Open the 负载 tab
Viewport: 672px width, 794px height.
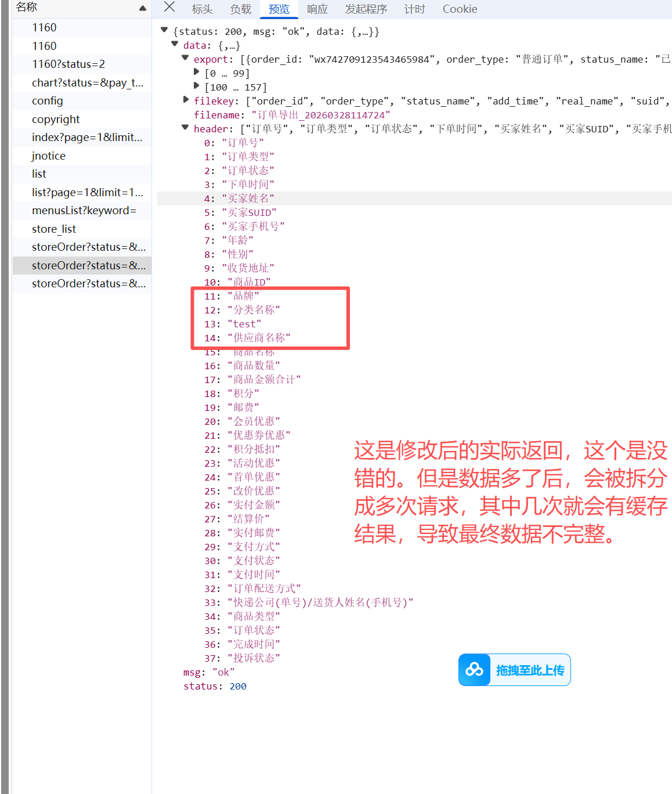240,9
